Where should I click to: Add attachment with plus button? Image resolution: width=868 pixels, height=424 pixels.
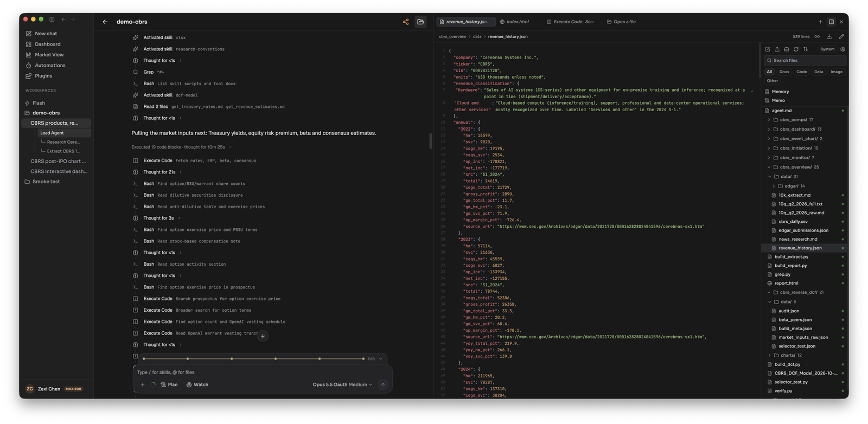tap(143, 385)
